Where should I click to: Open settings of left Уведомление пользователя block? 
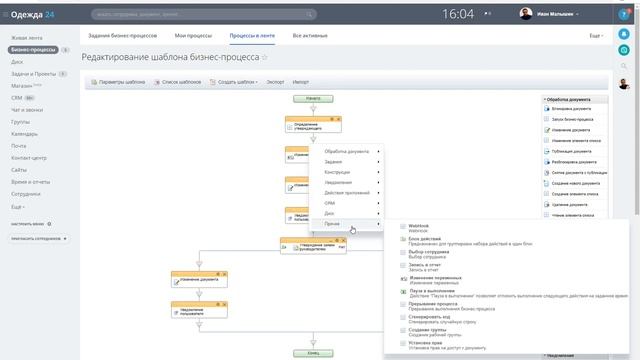tap(218, 304)
